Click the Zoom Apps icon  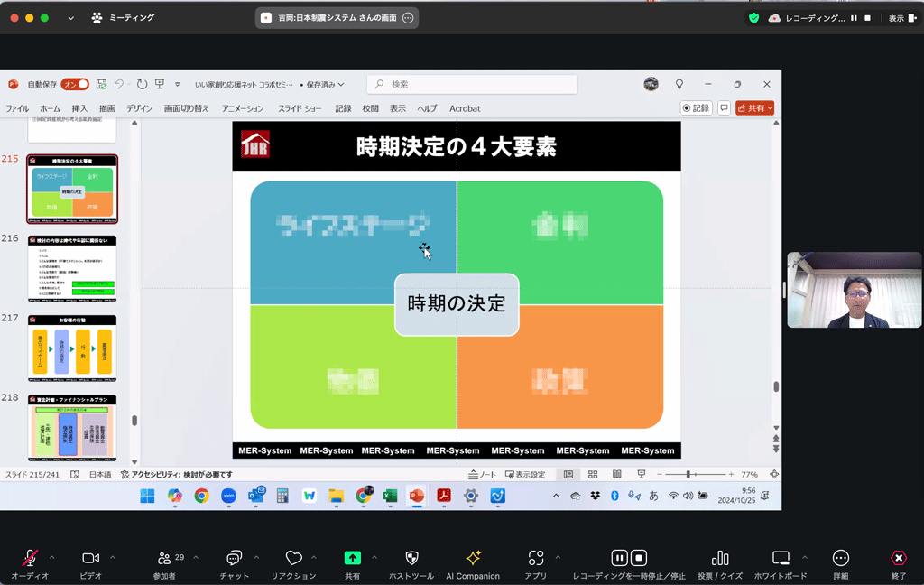536,558
